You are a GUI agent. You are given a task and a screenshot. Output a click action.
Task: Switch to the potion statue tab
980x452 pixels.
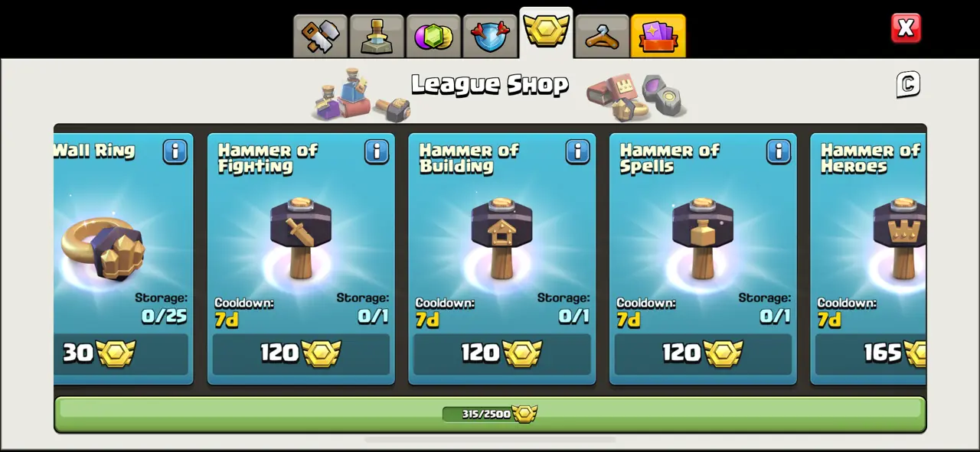[377, 36]
